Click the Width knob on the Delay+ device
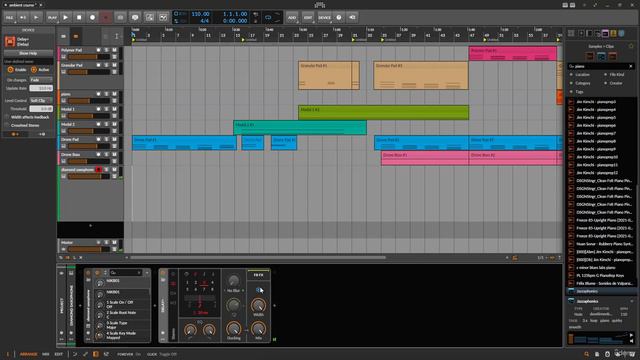Image resolution: width=640 pixels, height=360 pixels. (x=258, y=306)
